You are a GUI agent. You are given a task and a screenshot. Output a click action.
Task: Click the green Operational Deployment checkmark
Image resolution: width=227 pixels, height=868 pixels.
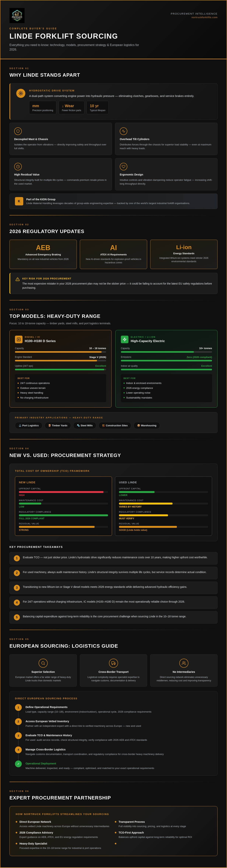[18, 764]
